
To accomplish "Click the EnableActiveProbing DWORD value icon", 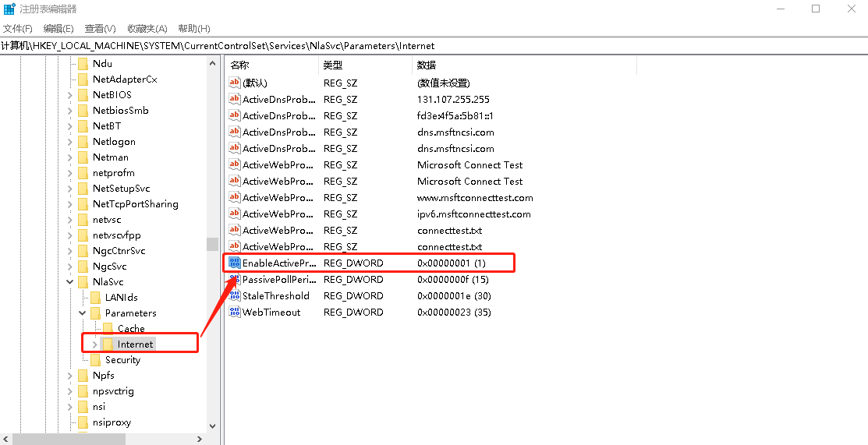I will tap(235, 263).
